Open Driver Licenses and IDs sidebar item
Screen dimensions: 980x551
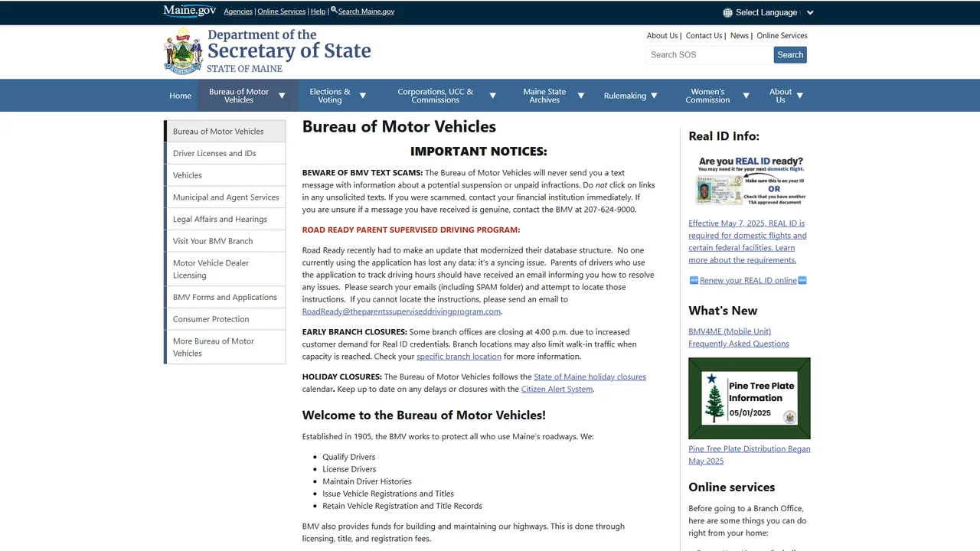[x=225, y=153]
